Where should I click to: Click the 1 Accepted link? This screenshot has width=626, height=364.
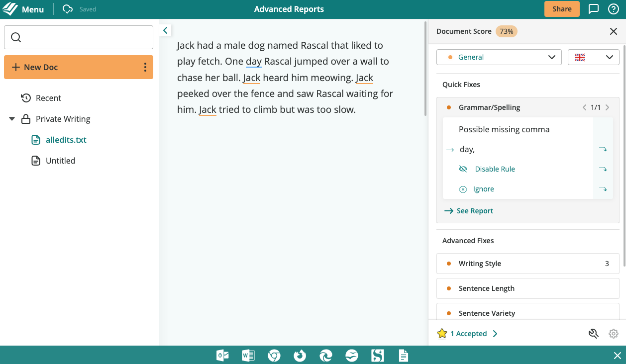point(469,334)
